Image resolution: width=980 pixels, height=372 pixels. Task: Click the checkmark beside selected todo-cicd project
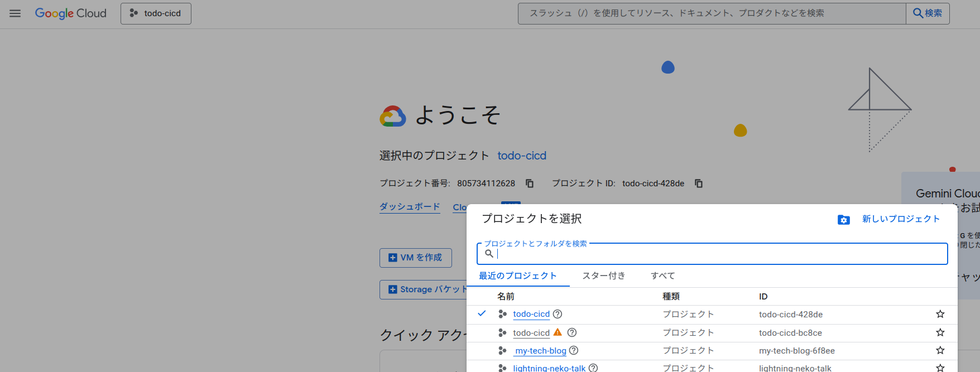click(x=482, y=313)
